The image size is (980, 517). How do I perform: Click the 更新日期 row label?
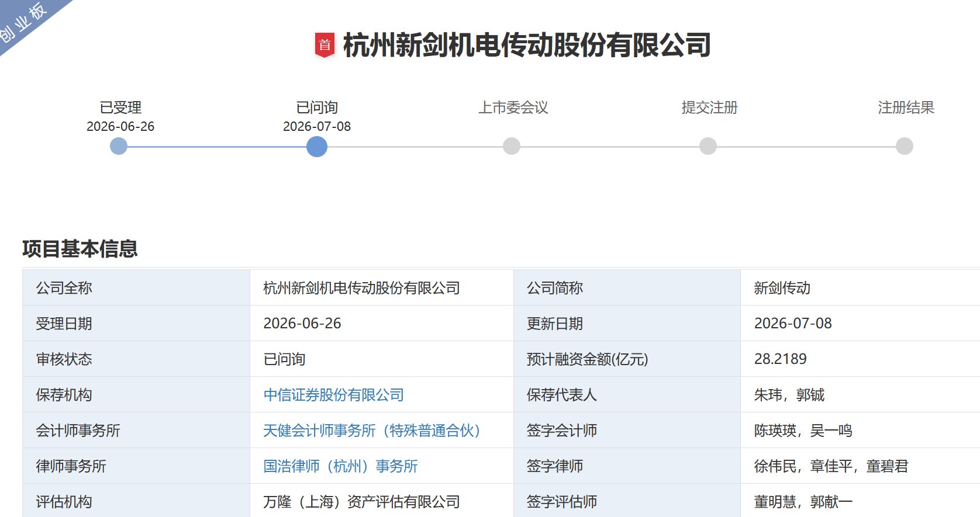[555, 324]
